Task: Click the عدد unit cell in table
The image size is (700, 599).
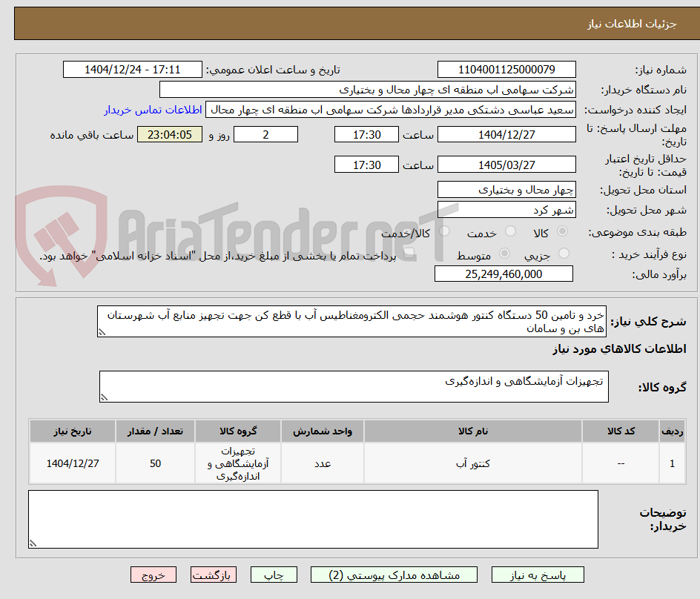Action: (x=323, y=463)
